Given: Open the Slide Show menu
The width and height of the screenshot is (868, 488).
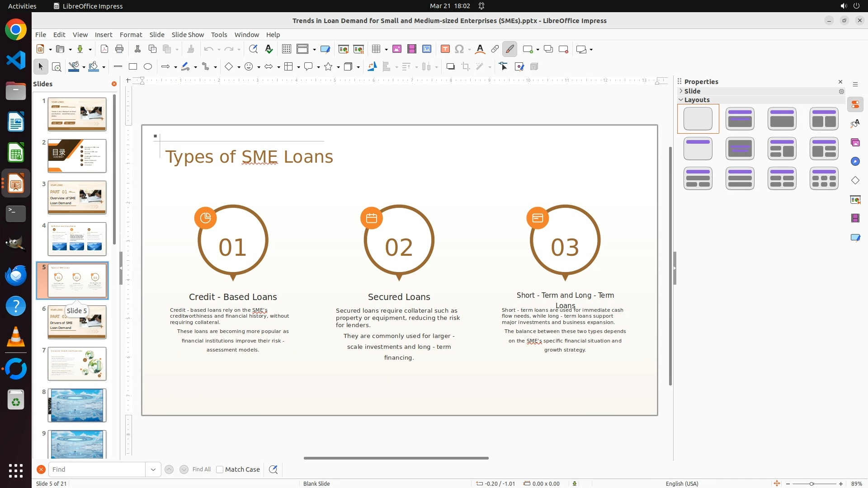Looking at the screenshot, I should click(x=188, y=35).
